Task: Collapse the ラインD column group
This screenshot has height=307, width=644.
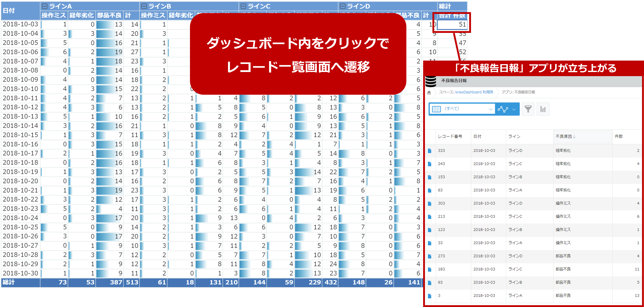Action: click(x=343, y=6)
